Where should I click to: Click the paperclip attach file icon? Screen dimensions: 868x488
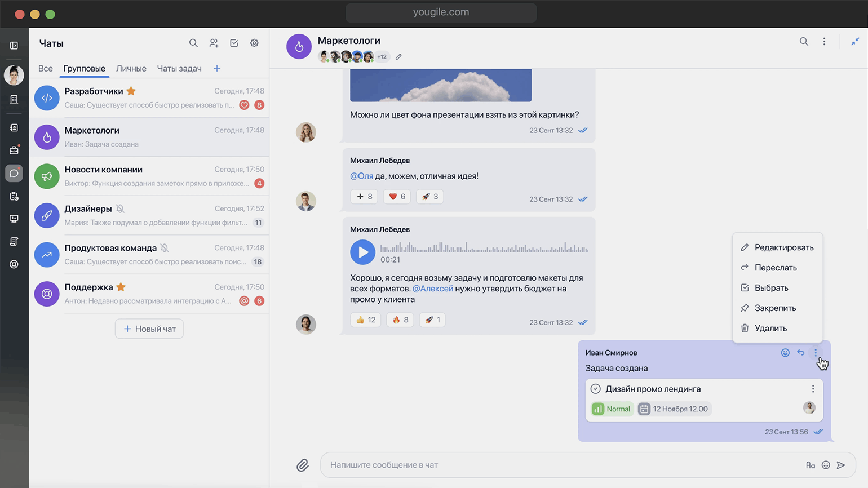click(303, 465)
